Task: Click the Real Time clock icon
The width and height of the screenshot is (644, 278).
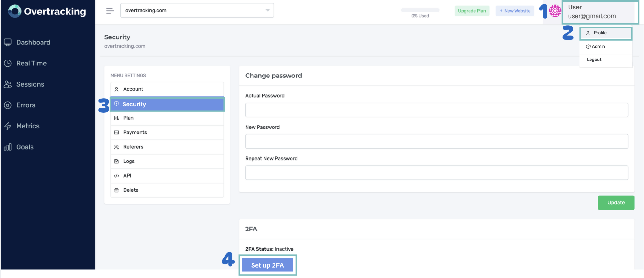Action: 8,63
